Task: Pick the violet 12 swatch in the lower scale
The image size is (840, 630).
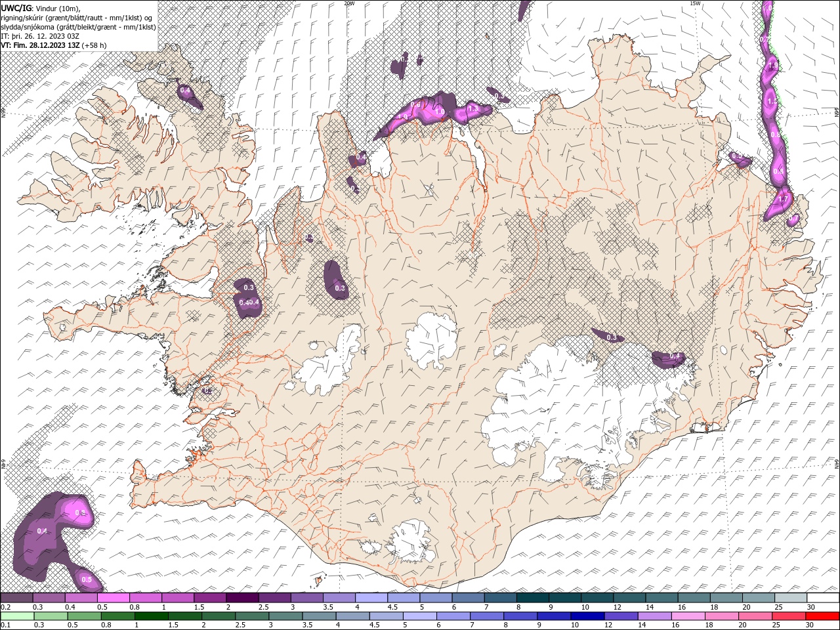Action: coord(620,616)
